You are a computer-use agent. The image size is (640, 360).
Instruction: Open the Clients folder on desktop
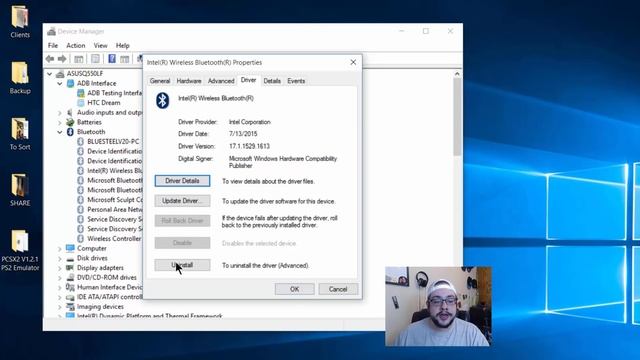(x=20, y=21)
